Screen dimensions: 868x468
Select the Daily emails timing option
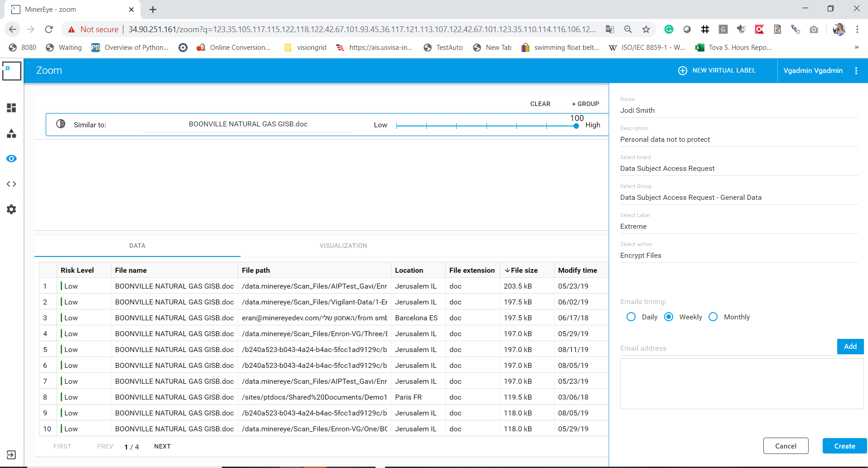tap(631, 317)
